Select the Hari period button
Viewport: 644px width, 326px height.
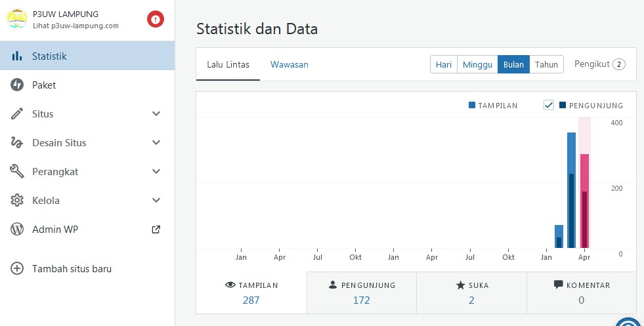tap(444, 64)
